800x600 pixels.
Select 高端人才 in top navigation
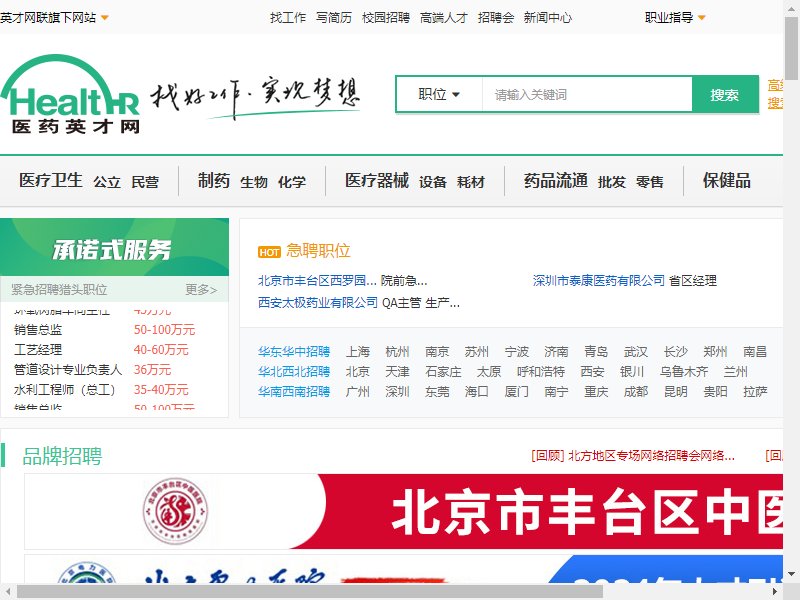click(443, 18)
